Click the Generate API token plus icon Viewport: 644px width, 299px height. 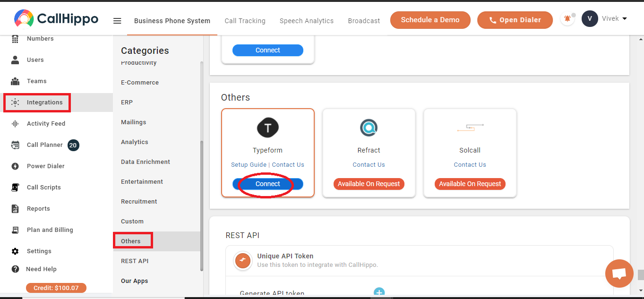click(x=379, y=293)
